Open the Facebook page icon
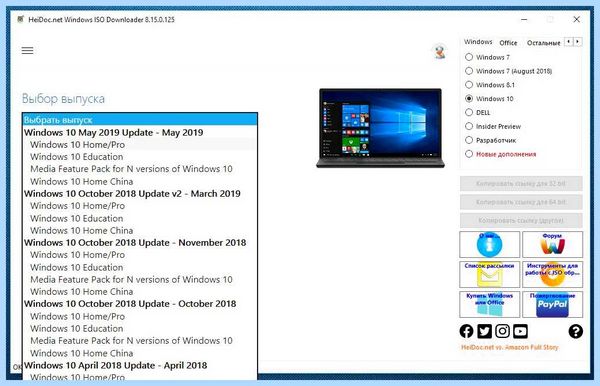Viewport: 600px width, 386px height. tap(466, 331)
